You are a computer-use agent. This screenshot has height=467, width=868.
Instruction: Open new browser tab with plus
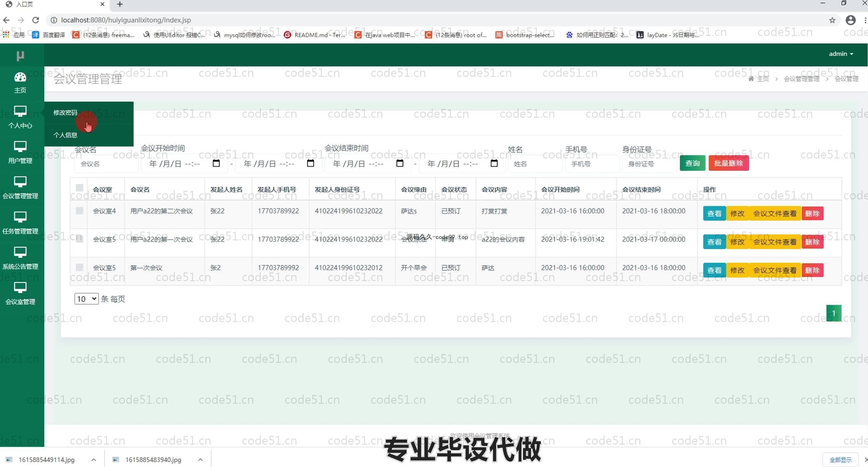pyautogui.click(x=120, y=5)
